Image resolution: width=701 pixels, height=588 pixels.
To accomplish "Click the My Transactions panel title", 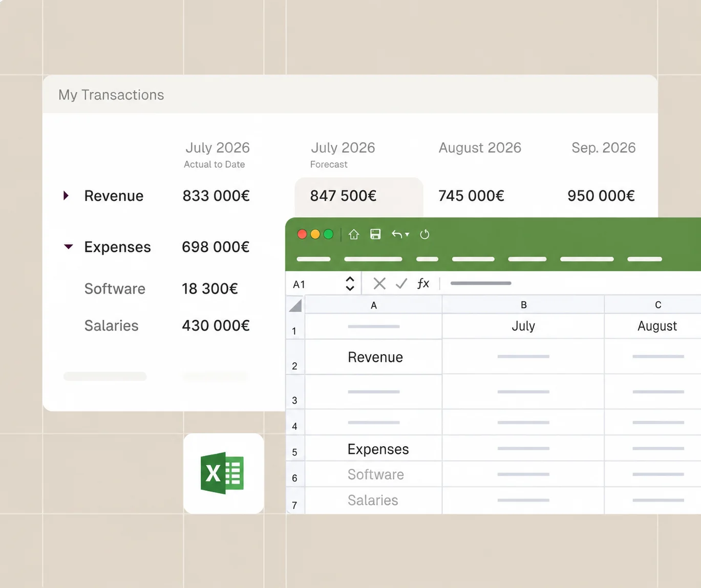I will point(111,95).
